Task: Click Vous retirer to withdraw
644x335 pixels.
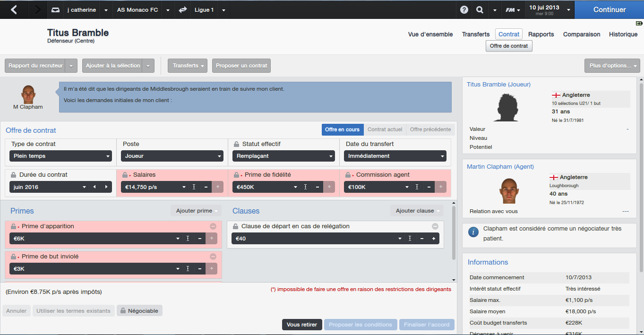Action: click(302, 325)
